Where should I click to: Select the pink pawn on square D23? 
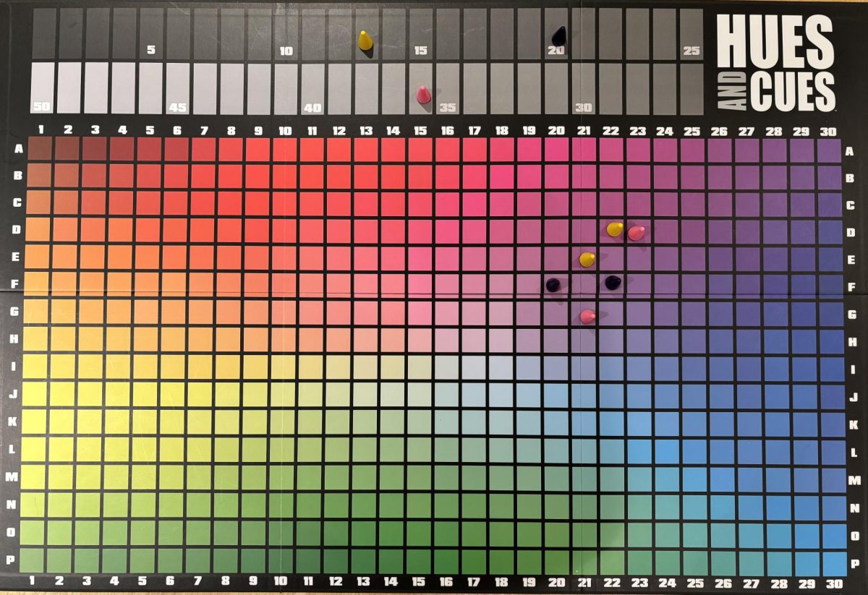636,233
